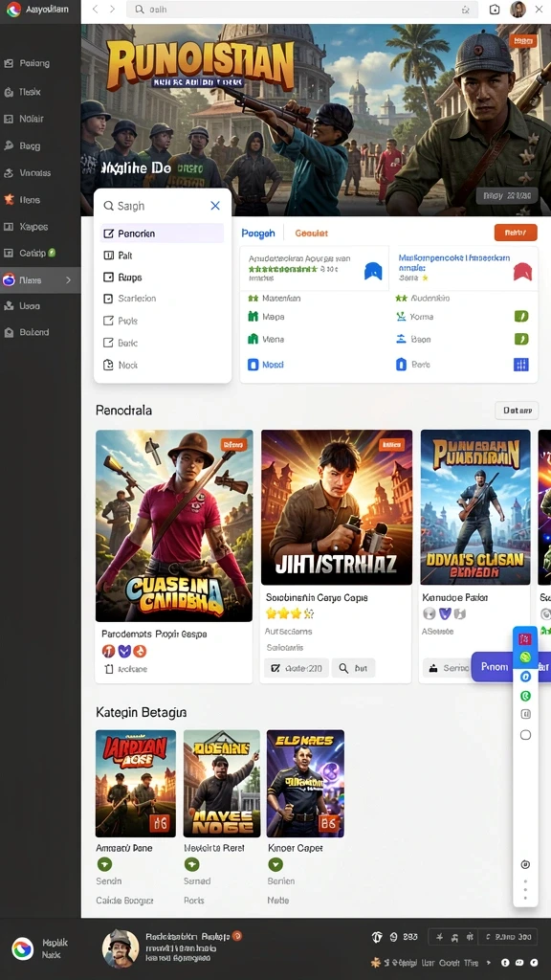Select the Mena row
Image resolution: width=551 pixels, height=980 pixels.
[x=314, y=340]
